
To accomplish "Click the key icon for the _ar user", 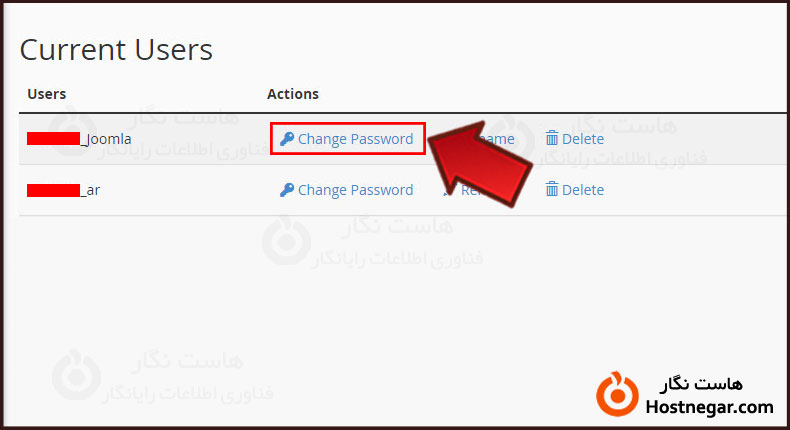I will coord(287,190).
